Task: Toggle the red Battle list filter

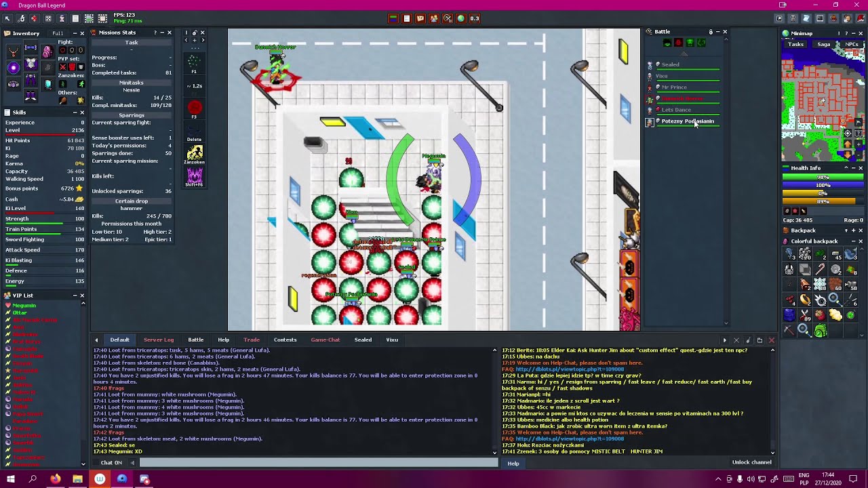Action: 678,43
